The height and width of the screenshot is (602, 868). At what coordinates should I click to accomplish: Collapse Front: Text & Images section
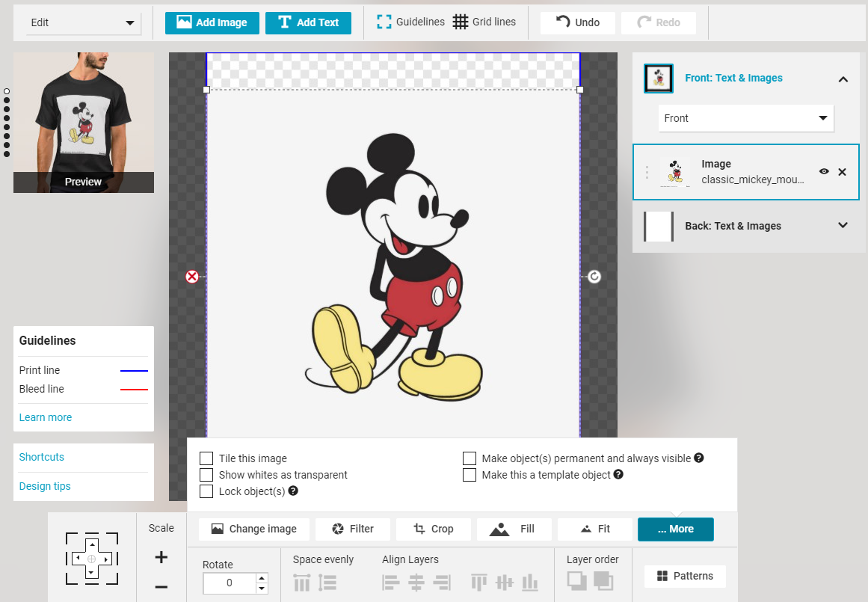click(x=843, y=79)
